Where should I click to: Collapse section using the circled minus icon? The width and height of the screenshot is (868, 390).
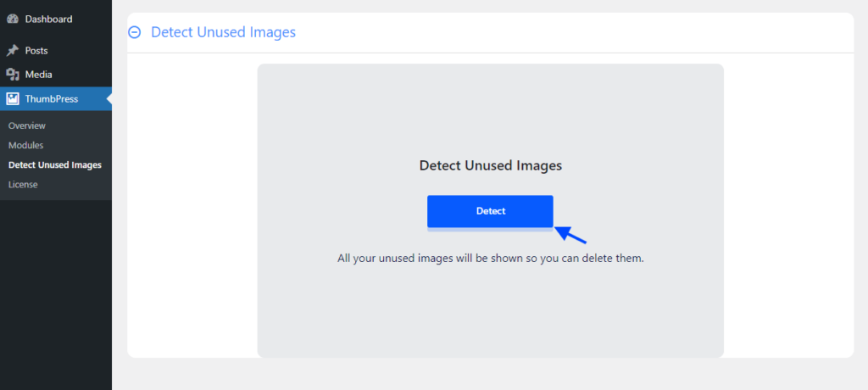click(135, 32)
